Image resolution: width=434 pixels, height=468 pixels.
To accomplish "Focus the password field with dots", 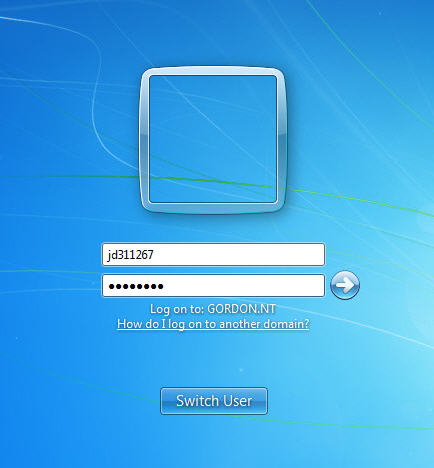I will tap(213, 286).
